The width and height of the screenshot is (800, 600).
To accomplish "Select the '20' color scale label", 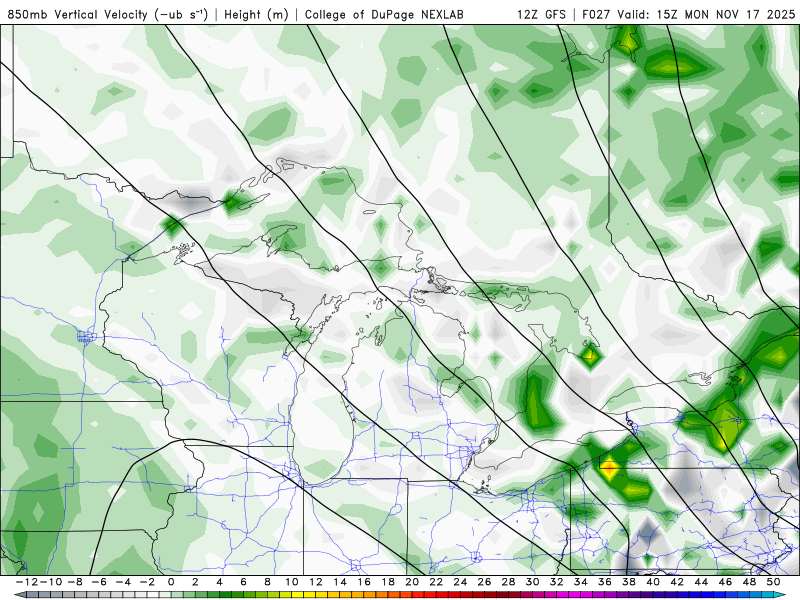I will click(412, 582).
